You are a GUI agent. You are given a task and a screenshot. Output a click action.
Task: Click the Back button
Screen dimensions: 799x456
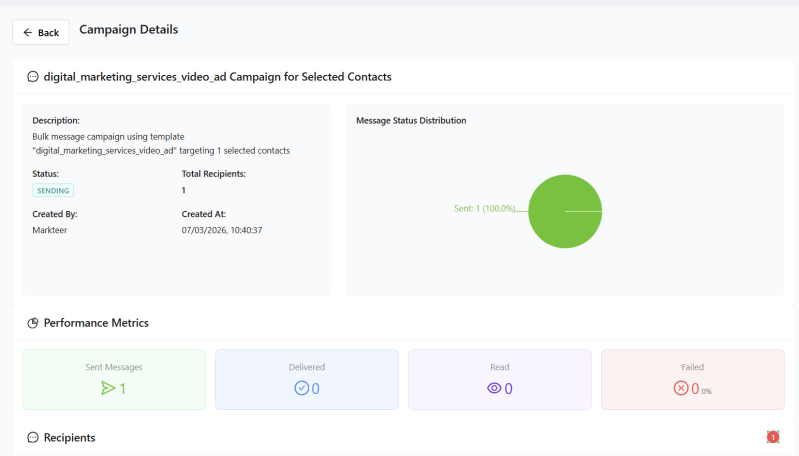pos(41,33)
